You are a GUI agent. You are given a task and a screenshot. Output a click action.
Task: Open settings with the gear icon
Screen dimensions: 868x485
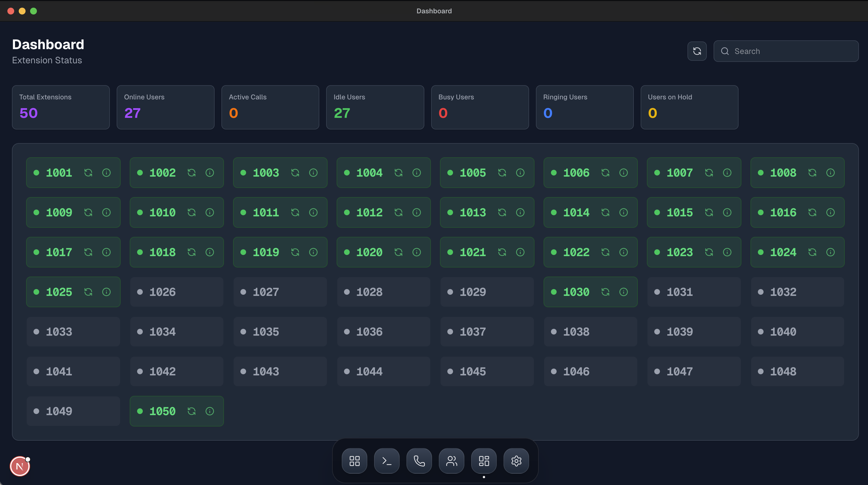(x=516, y=461)
